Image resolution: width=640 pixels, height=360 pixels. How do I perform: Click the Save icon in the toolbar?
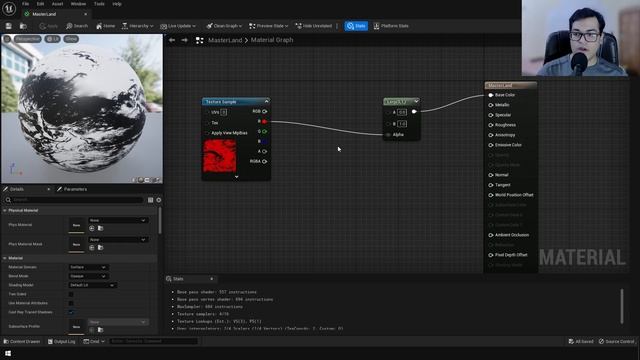9,26
